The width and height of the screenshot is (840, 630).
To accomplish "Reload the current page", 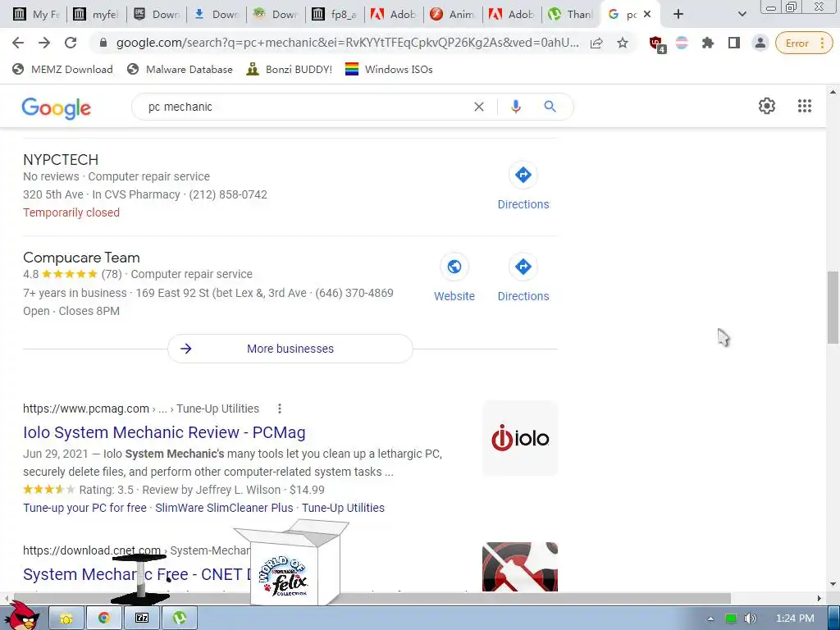I will click(71, 43).
